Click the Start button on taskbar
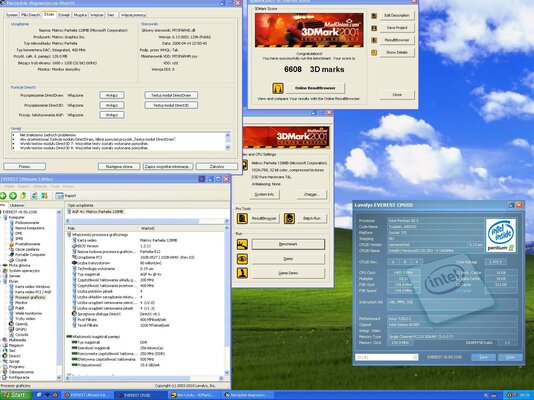Image resolution: width=534 pixels, height=400 pixels. click(x=16, y=395)
